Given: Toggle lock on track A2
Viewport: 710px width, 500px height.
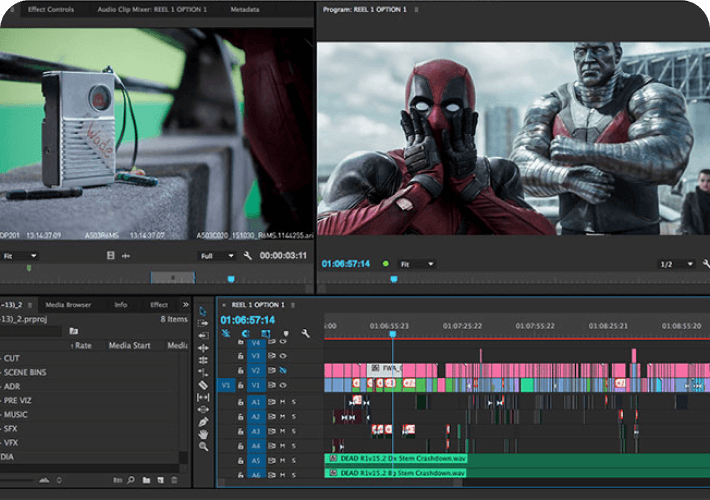Looking at the screenshot, I should 240,416.
